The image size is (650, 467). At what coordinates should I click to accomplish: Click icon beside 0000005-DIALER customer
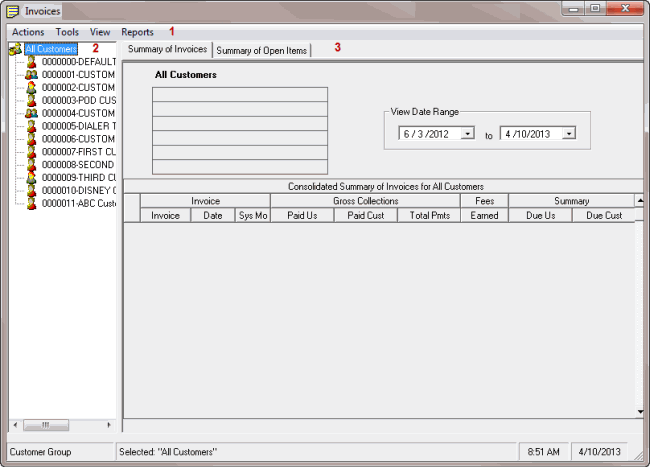click(32, 126)
